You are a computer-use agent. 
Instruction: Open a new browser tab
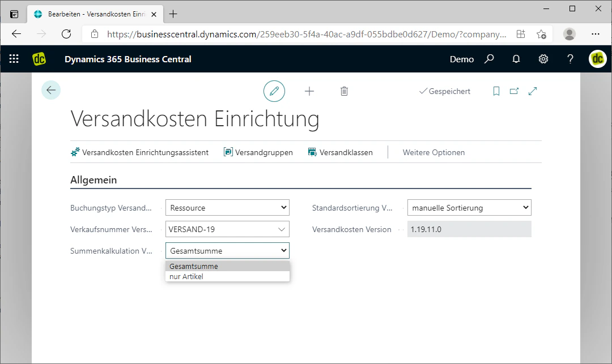173,14
